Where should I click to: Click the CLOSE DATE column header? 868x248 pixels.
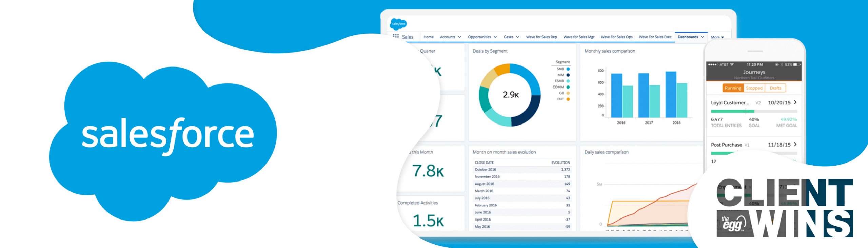coord(484,163)
